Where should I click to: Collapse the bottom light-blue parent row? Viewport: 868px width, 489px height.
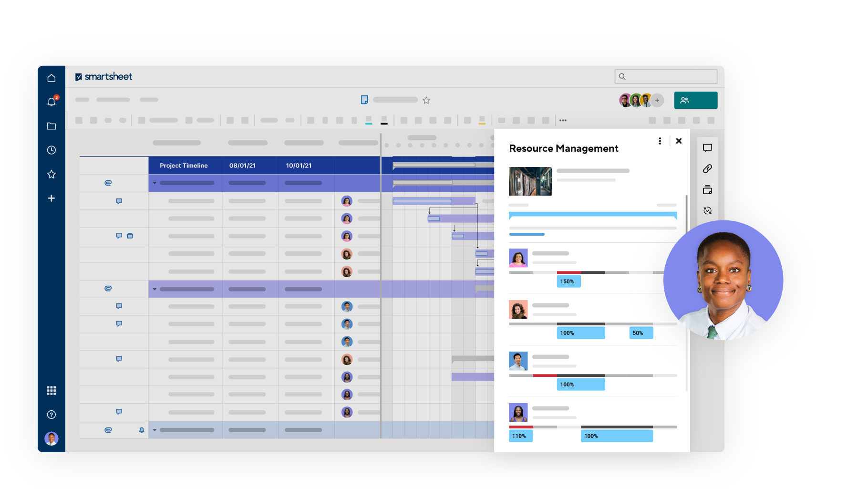pyautogui.click(x=155, y=430)
